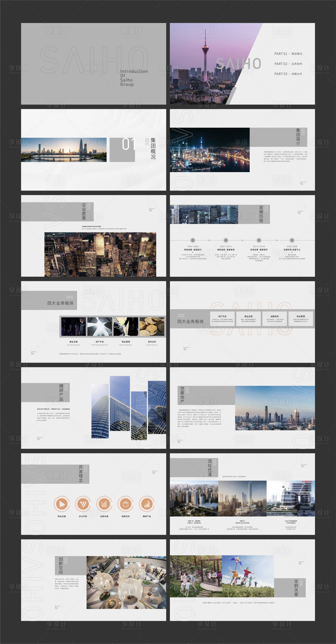Click the 商业运营 Business Operation label
The height and width of the screenshot is (644, 336).
(73, 343)
